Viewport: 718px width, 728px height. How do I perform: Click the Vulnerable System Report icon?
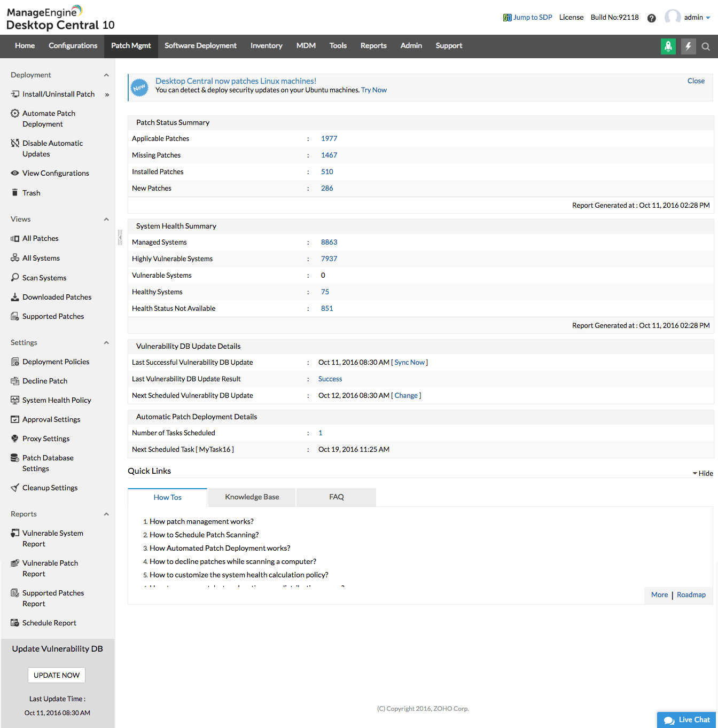[15, 533]
